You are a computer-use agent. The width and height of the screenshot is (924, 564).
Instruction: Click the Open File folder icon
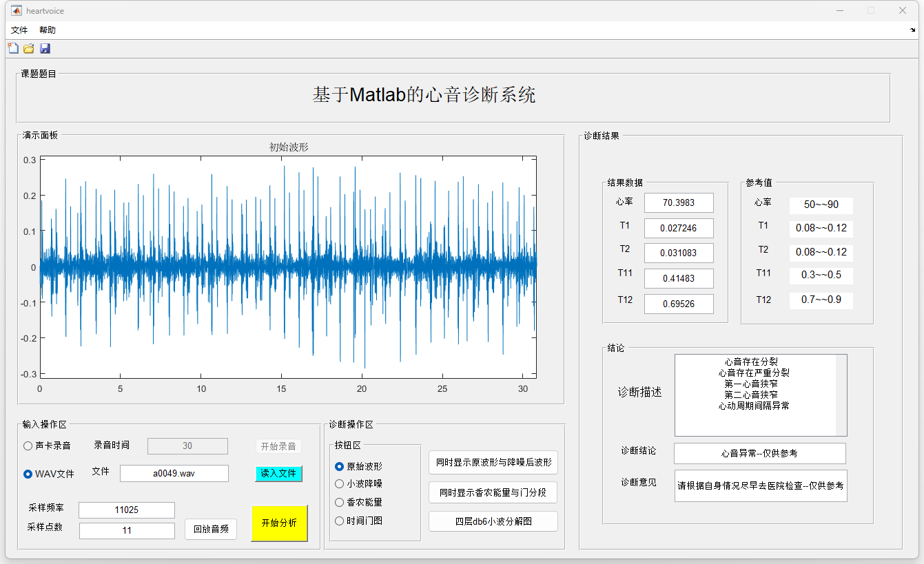pyautogui.click(x=28, y=48)
